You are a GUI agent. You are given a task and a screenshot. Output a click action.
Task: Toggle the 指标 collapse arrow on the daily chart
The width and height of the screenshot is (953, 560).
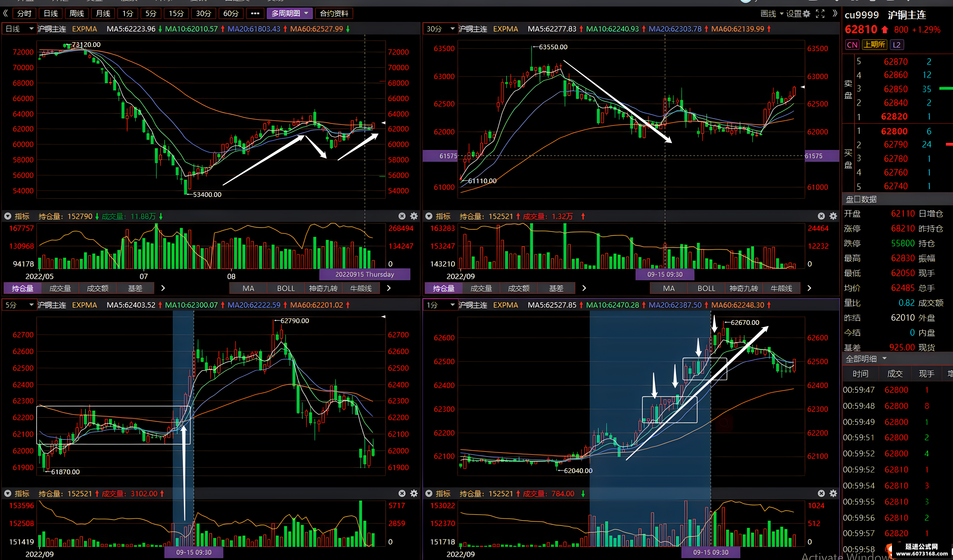point(7,216)
